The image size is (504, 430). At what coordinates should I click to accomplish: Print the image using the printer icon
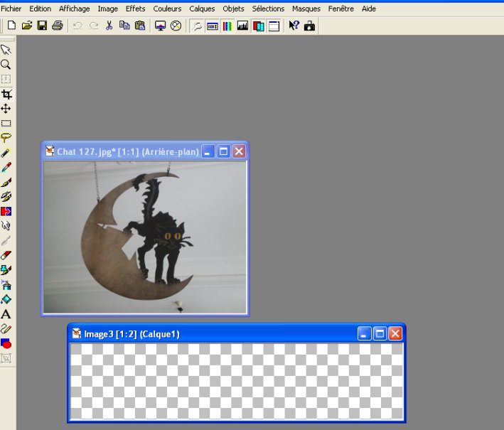click(x=58, y=26)
